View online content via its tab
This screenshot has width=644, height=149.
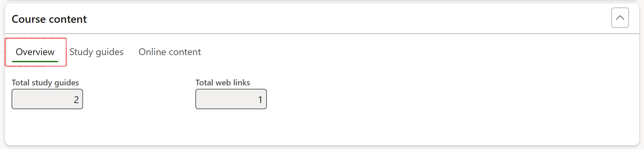click(170, 52)
